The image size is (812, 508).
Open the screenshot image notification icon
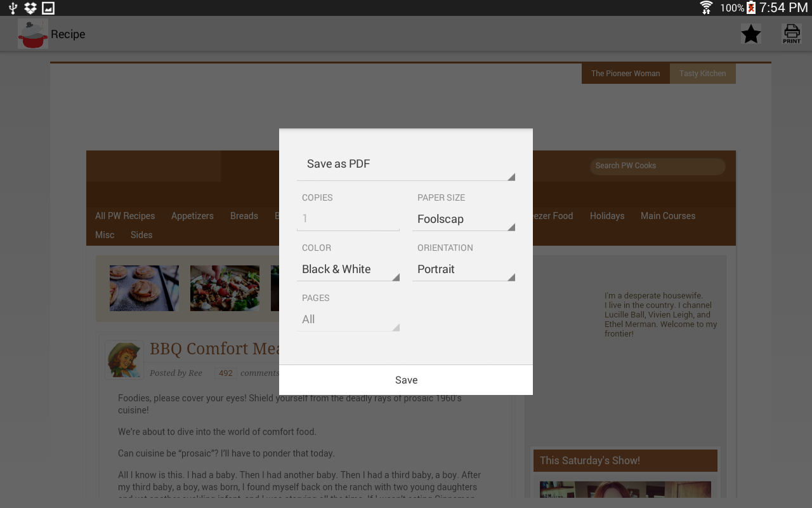(x=48, y=8)
